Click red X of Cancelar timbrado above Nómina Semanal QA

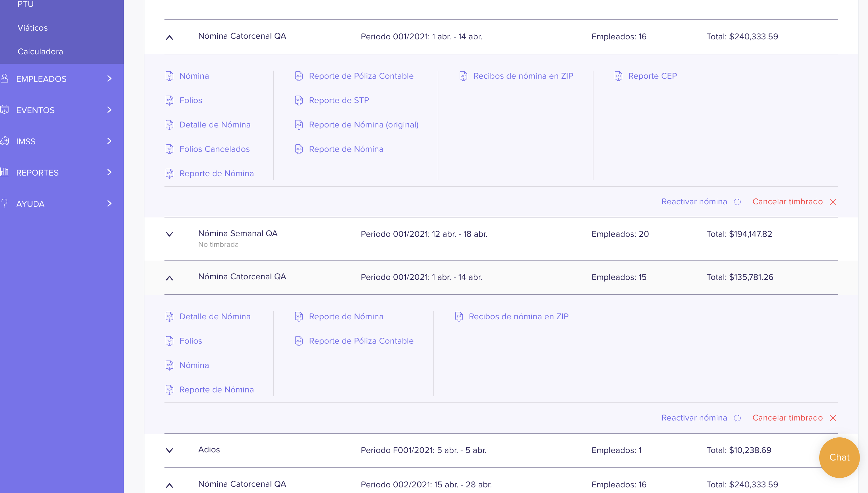[x=833, y=202]
